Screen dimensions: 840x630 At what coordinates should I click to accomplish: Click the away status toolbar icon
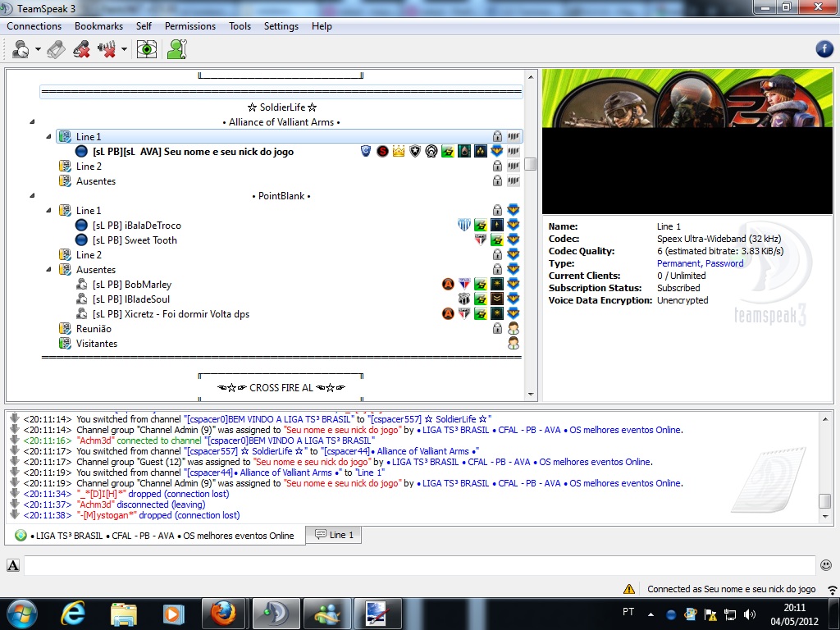coord(21,49)
